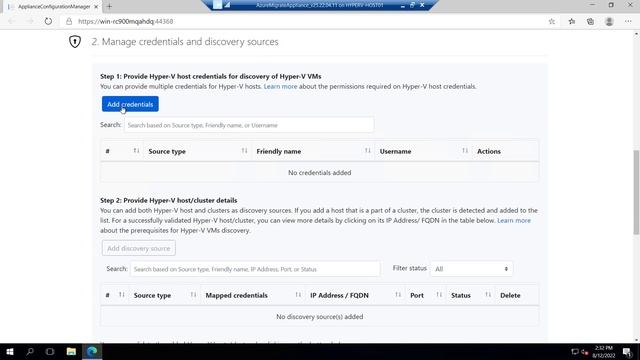This screenshot has width=640, height=360.
Task: Open Windows taskbar search
Action: point(30,351)
